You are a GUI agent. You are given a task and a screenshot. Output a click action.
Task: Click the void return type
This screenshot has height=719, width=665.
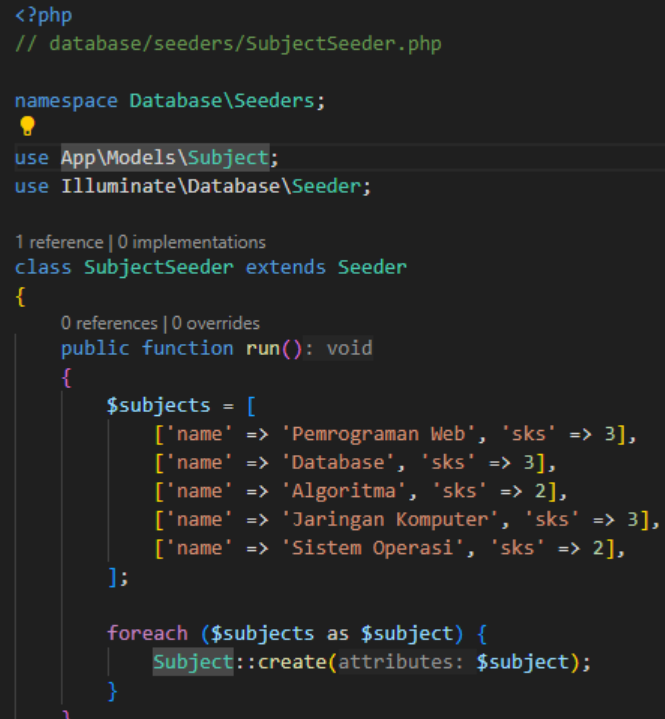tap(349, 348)
